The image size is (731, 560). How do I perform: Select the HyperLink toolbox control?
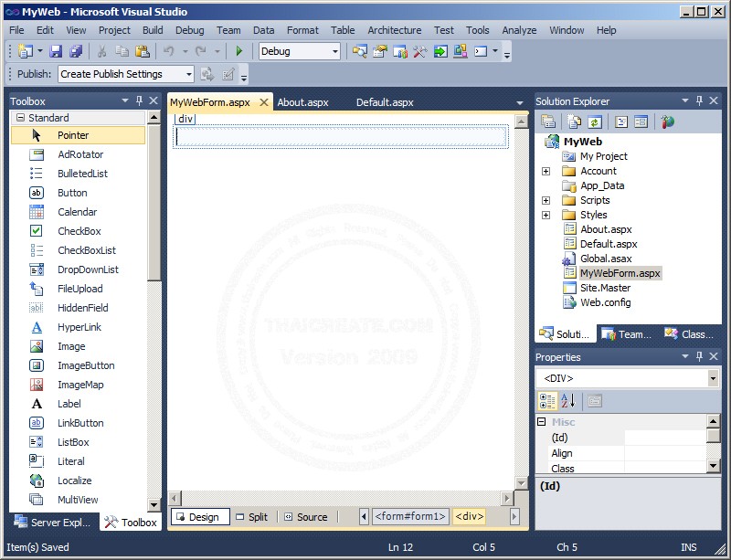[x=78, y=327]
